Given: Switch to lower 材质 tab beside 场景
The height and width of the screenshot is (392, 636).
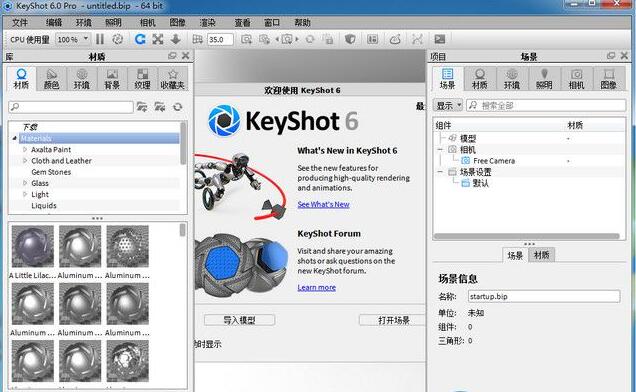Looking at the screenshot, I should (541, 255).
